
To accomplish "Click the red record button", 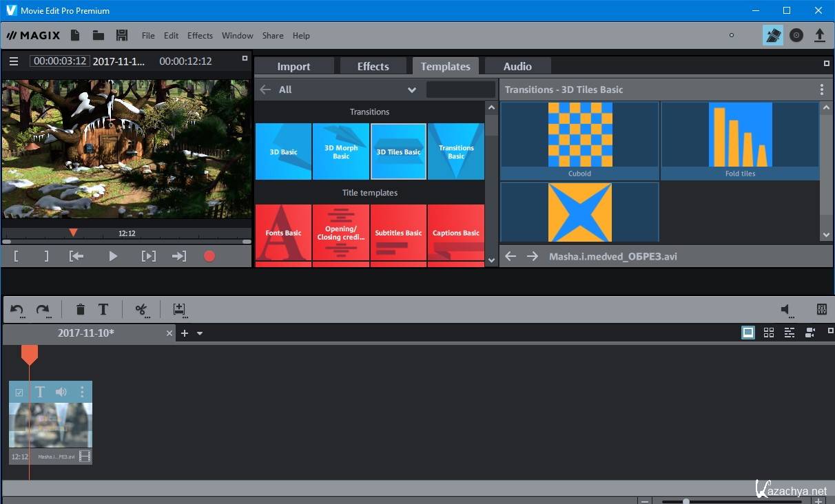I will [x=209, y=256].
